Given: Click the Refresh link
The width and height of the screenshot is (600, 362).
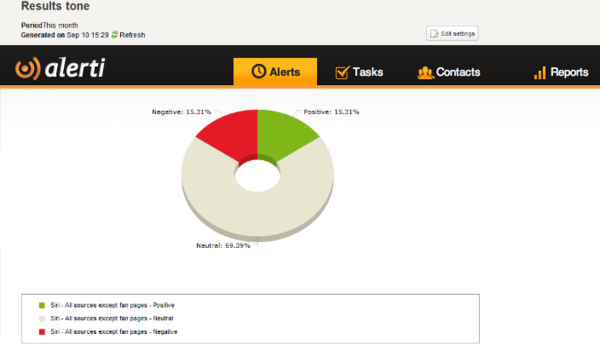Looking at the screenshot, I should [x=132, y=35].
